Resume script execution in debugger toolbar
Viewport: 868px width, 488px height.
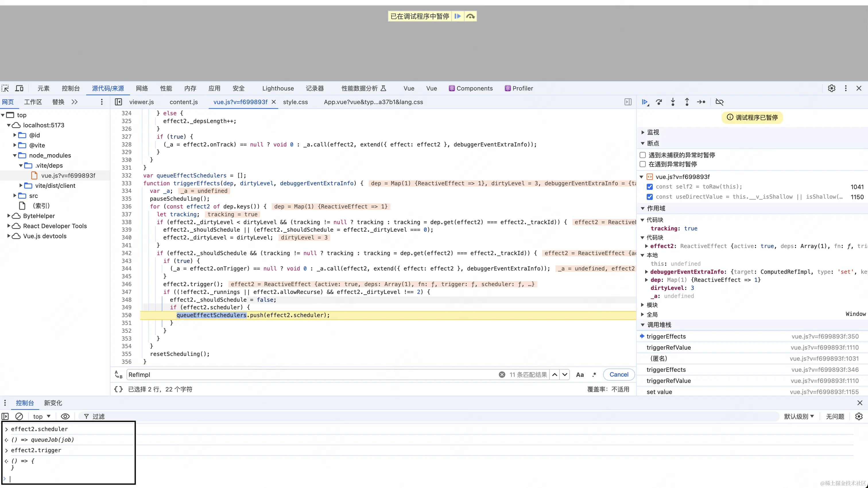pos(645,102)
